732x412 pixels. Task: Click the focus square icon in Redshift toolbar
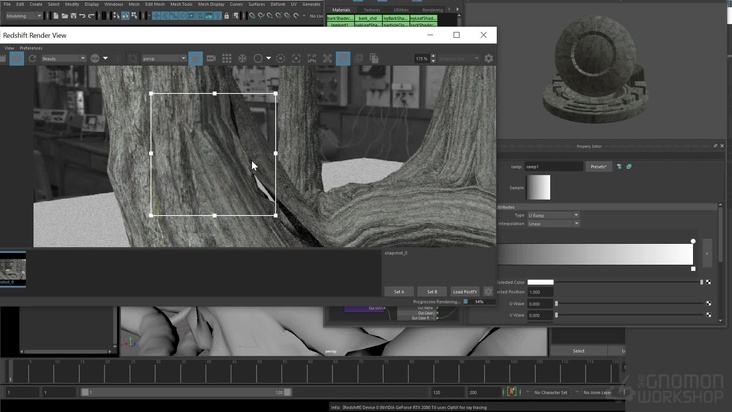pos(296,58)
